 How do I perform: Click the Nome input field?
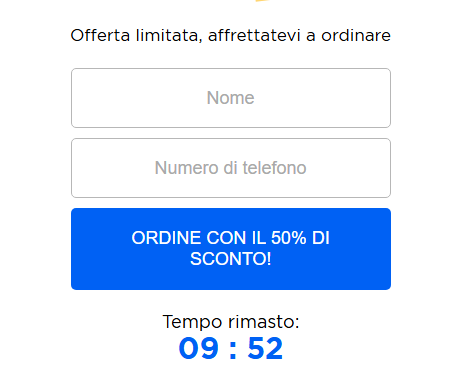(x=231, y=98)
